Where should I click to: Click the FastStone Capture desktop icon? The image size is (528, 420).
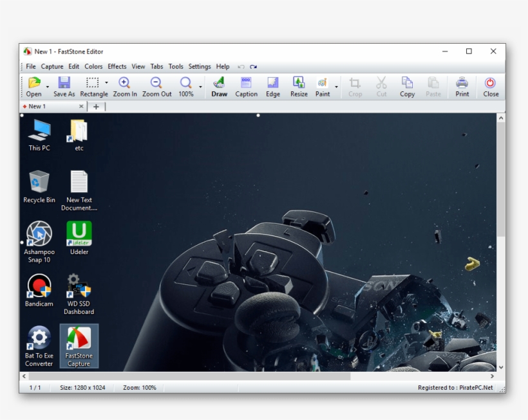click(79, 346)
